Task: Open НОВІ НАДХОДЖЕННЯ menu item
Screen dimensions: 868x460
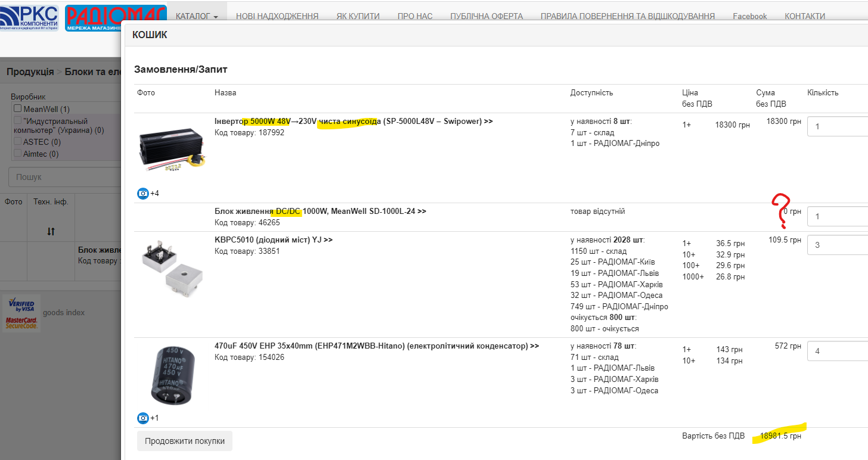Action: [x=277, y=16]
